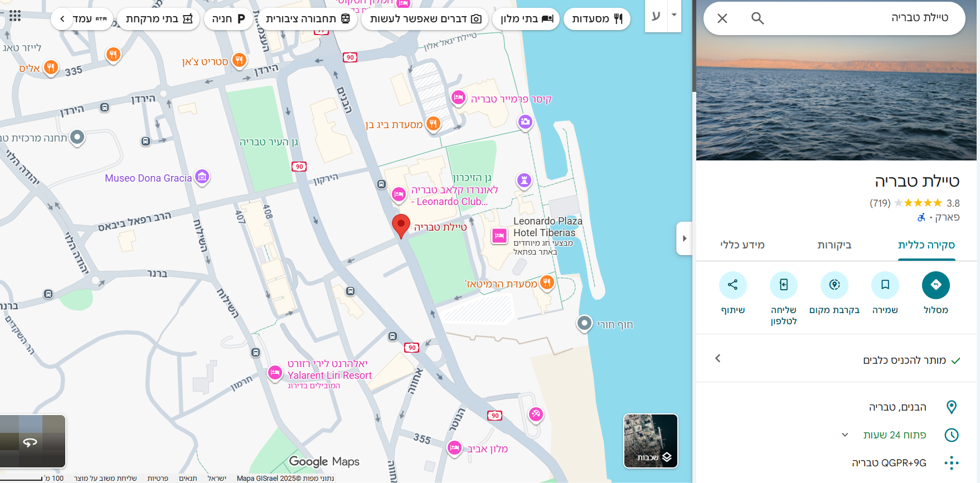The height and width of the screenshot is (483, 980).
Task: Expand the dogs allowed (מותר להכניס כלבים) row
Action: [x=837, y=360]
